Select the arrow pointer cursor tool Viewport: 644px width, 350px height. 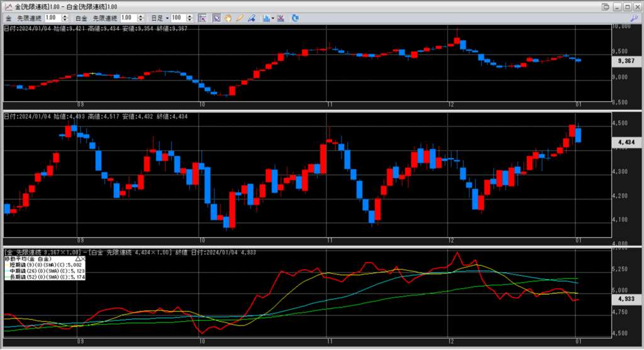[x=216, y=18]
